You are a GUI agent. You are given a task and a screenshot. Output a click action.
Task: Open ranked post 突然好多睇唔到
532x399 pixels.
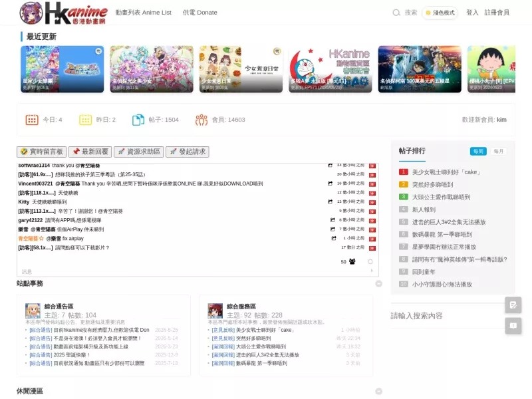433,185
